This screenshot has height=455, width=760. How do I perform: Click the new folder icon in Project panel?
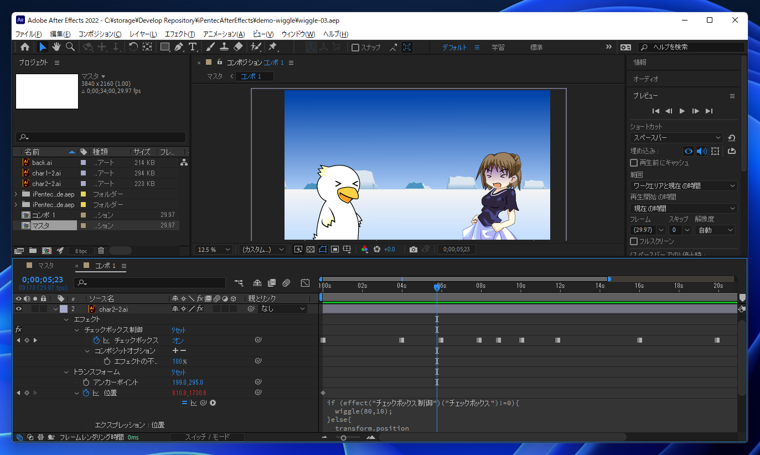click(33, 251)
